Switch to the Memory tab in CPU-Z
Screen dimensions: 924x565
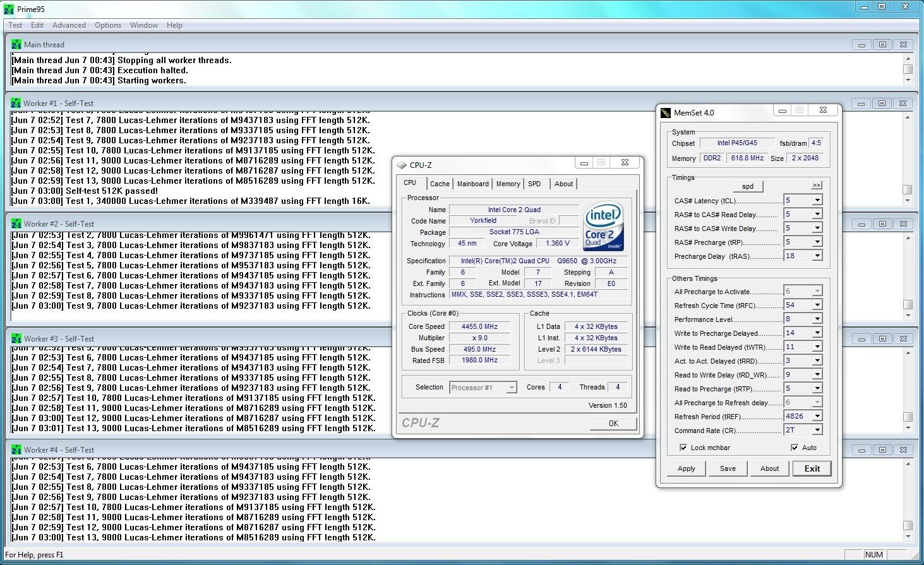pos(508,184)
